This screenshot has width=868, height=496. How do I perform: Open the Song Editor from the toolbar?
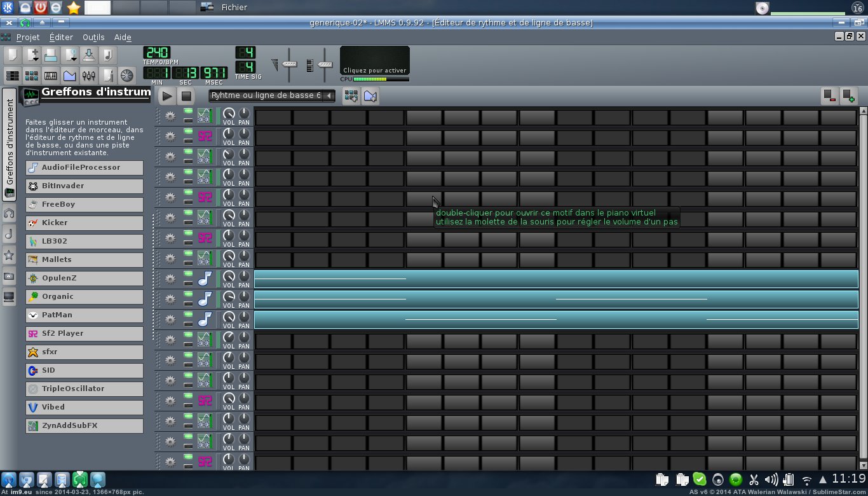tap(12, 76)
